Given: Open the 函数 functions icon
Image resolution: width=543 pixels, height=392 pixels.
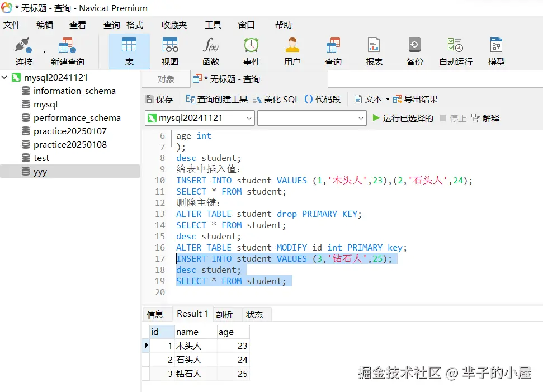Looking at the screenshot, I should [x=211, y=51].
